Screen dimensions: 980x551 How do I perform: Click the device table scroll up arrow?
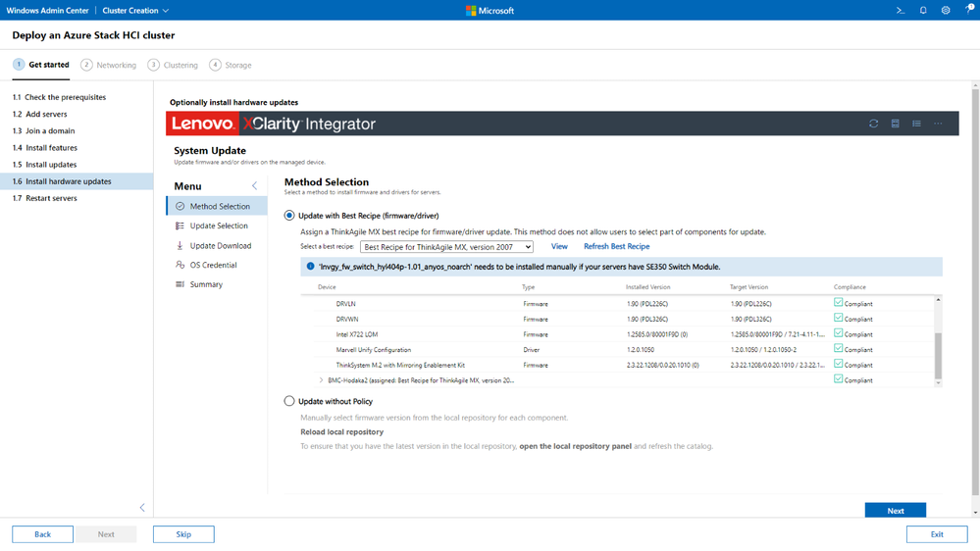[938, 300]
